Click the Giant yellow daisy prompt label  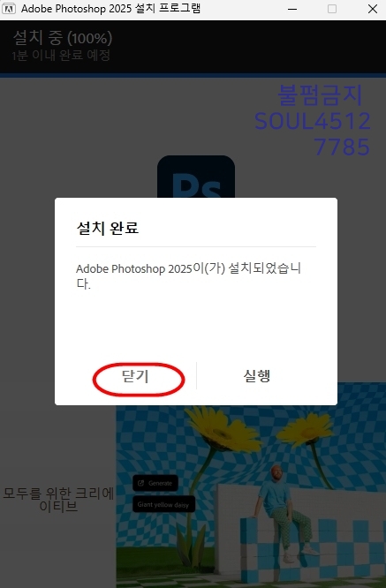[163, 504]
